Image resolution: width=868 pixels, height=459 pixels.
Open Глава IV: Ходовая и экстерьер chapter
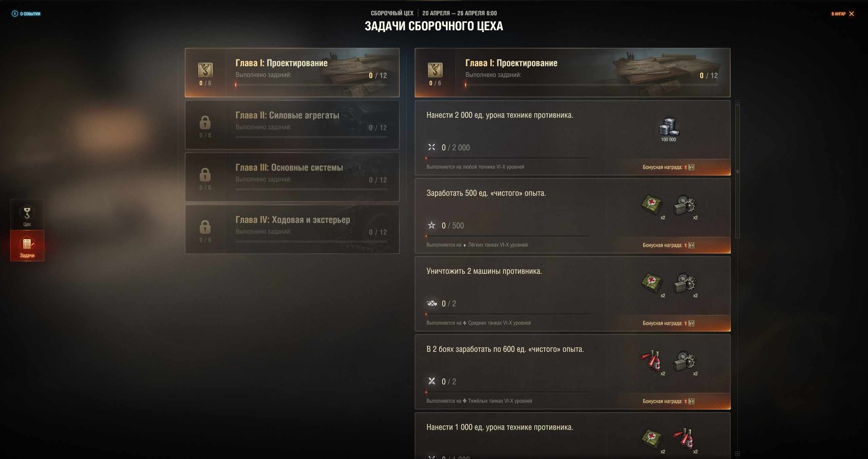(x=292, y=229)
